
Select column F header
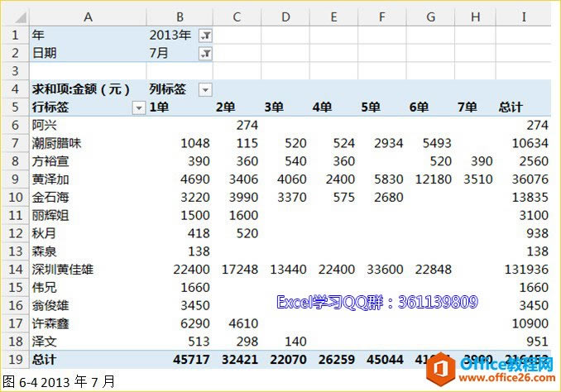point(382,17)
